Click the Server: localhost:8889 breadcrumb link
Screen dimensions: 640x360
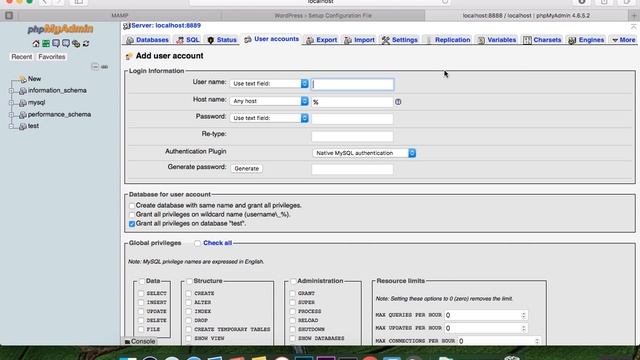pos(166,25)
